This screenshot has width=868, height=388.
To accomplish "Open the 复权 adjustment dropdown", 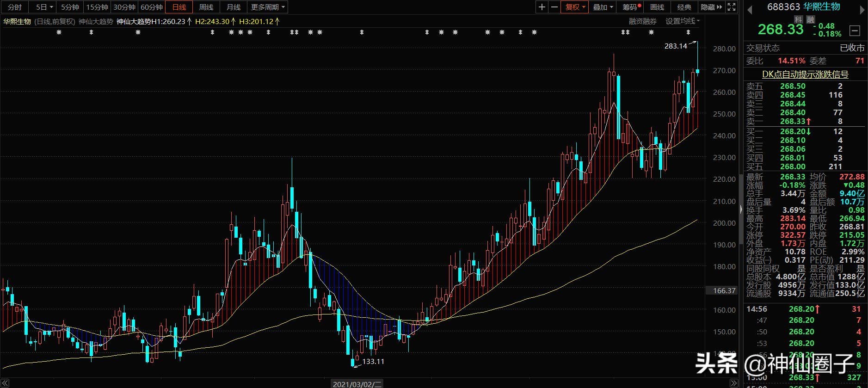I will [x=575, y=7].
